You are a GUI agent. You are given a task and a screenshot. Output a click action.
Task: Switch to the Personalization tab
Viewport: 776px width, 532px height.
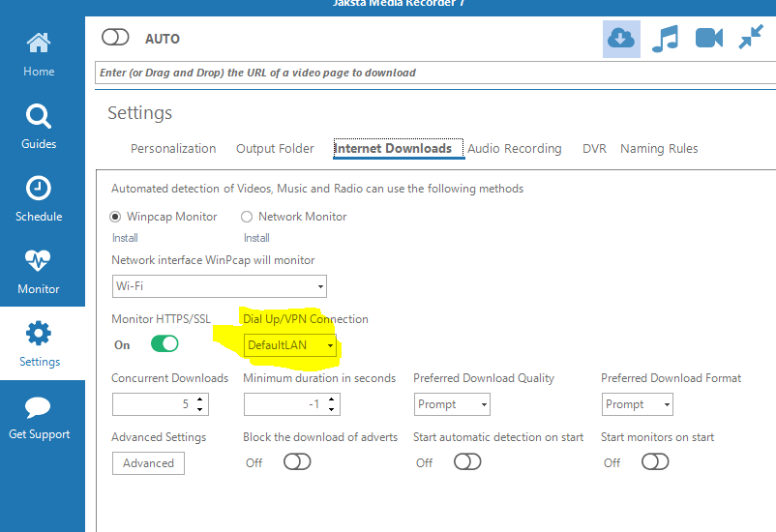pos(173,148)
